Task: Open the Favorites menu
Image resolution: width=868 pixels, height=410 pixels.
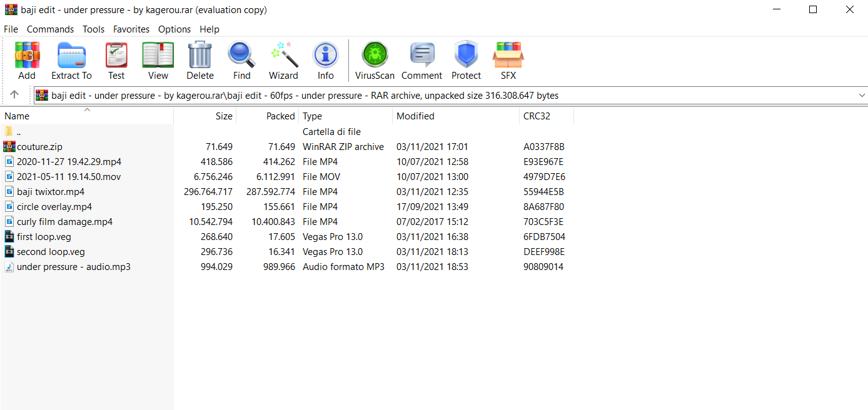Action: pos(131,29)
